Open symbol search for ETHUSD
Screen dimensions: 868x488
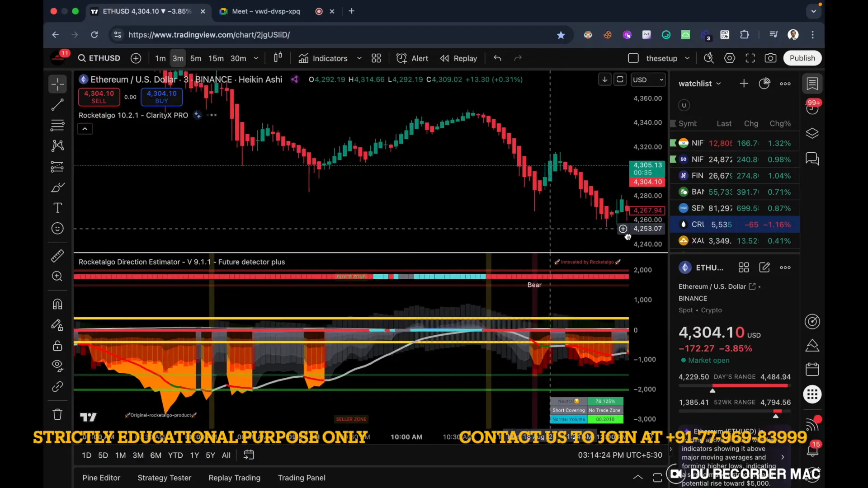(x=99, y=58)
